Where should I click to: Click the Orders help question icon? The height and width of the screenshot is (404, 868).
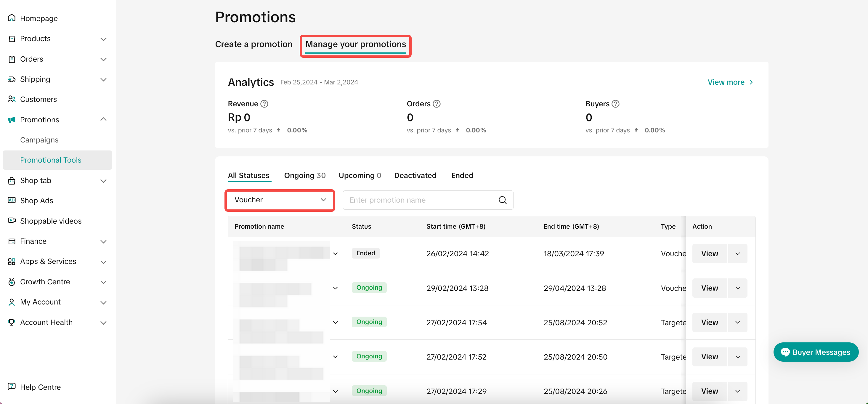coord(437,104)
